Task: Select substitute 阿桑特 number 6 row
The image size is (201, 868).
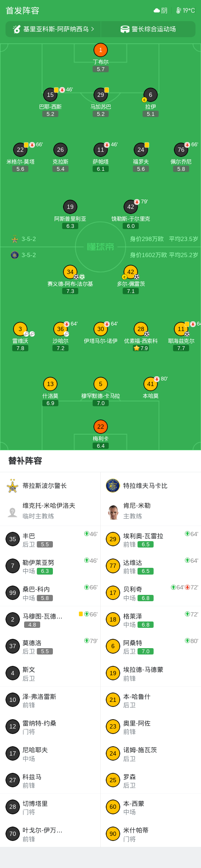Action: point(151,646)
